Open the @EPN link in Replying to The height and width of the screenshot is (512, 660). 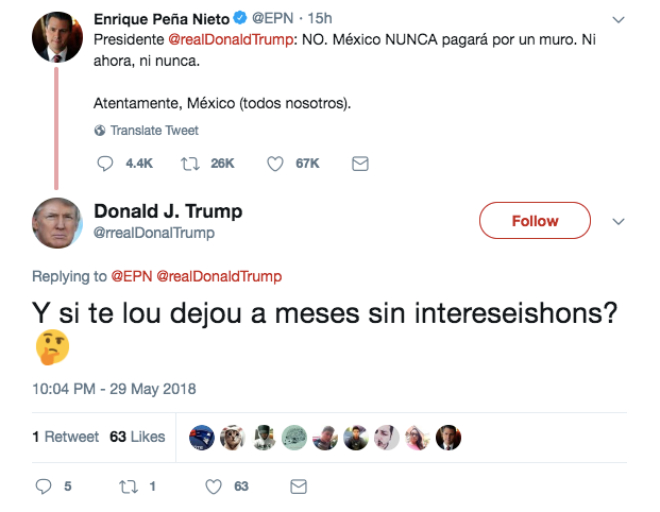(131, 276)
